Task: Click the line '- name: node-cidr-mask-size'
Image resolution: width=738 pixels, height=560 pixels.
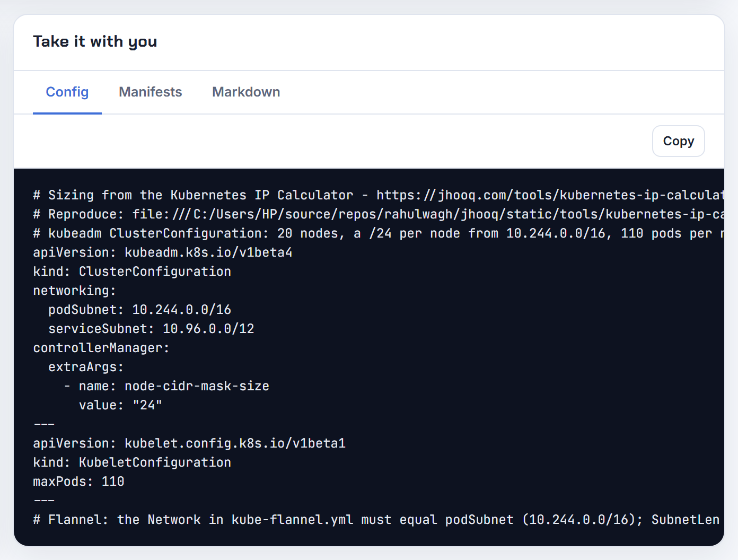Action: [166, 386]
